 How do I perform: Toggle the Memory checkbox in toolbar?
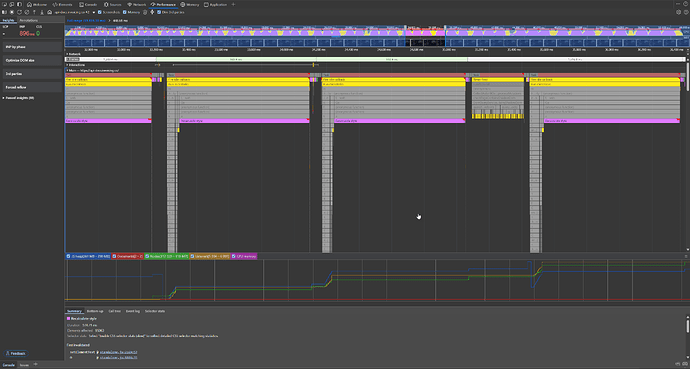pos(125,12)
